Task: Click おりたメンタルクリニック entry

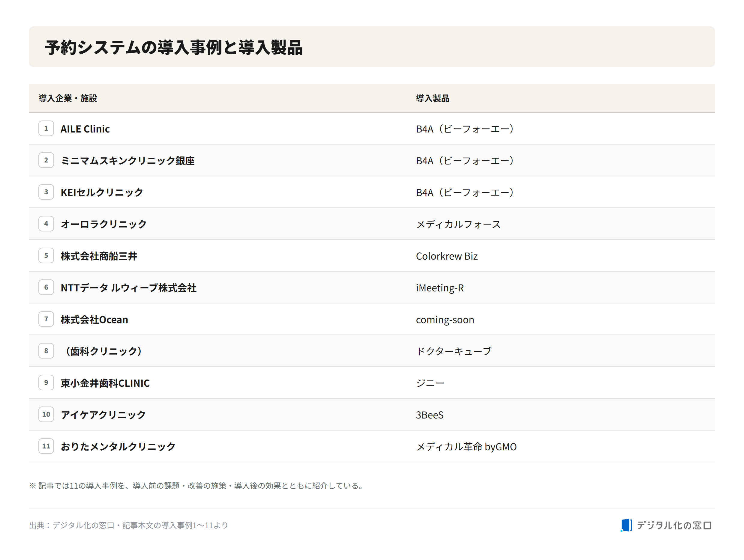Action: (118, 447)
